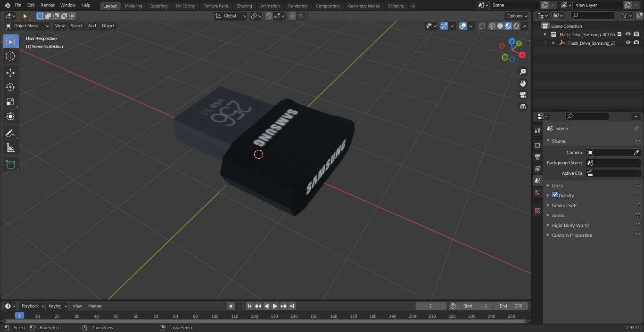This screenshot has width=644, height=332.
Task: Open the World properties tab
Action: click(537, 192)
